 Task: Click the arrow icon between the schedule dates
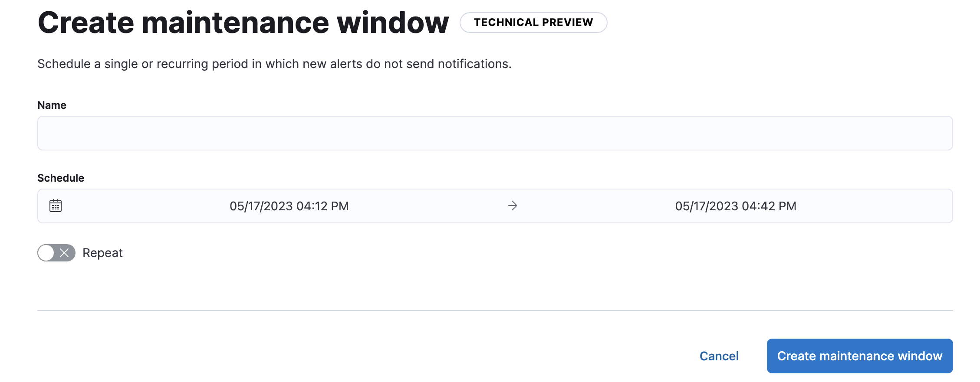[513, 206]
